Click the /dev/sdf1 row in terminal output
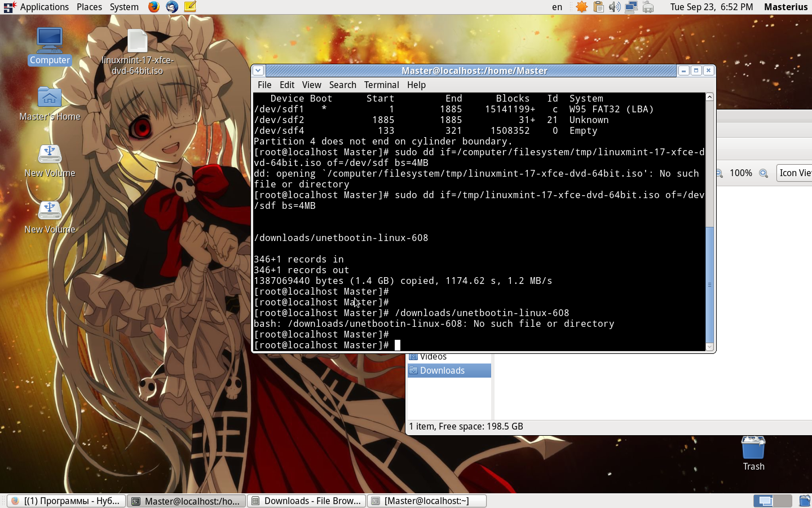Screen dimensions: 812x508 [x=453, y=109]
